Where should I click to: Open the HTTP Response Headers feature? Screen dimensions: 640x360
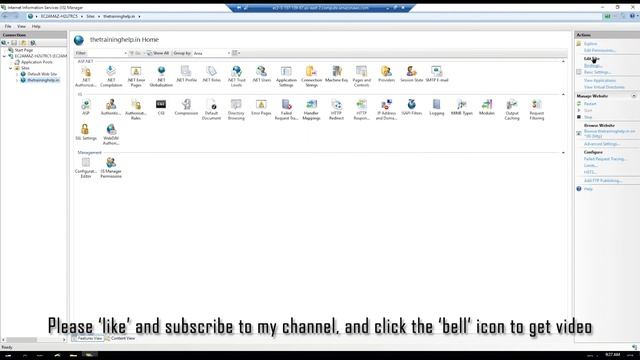(362, 109)
